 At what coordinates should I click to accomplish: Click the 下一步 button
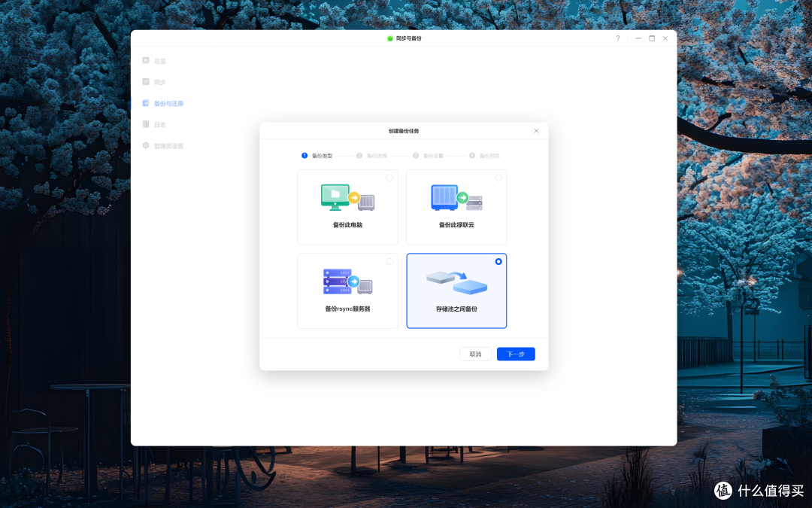516,354
